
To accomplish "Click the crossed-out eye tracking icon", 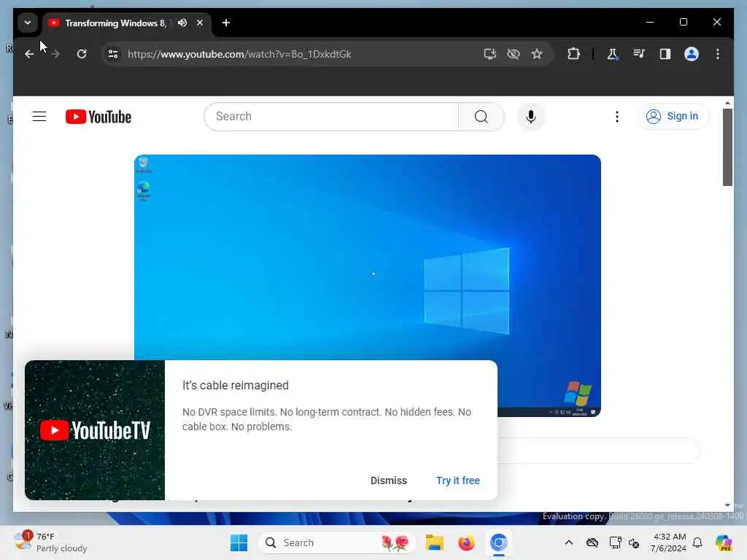I will coord(514,54).
